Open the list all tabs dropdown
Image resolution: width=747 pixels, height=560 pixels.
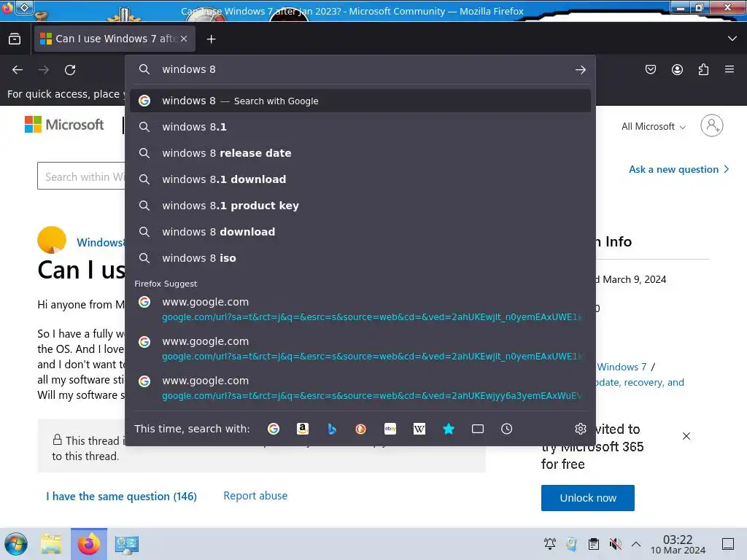[732, 39]
